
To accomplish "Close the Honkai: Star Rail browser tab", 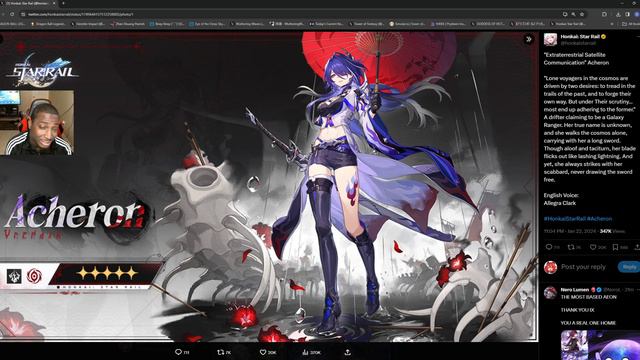I will click(x=53, y=3).
